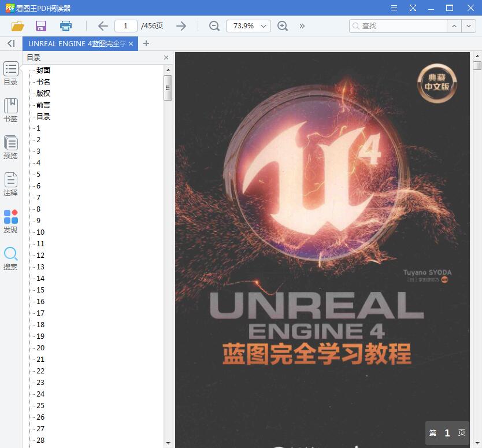Click document scroll-up arrow
Viewport: 482px width, 448px height.
(x=477, y=56)
